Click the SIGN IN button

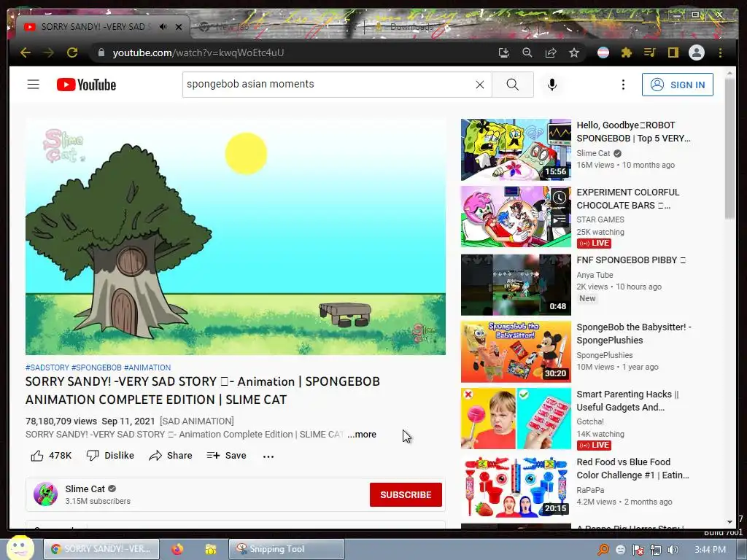(678, 85)
